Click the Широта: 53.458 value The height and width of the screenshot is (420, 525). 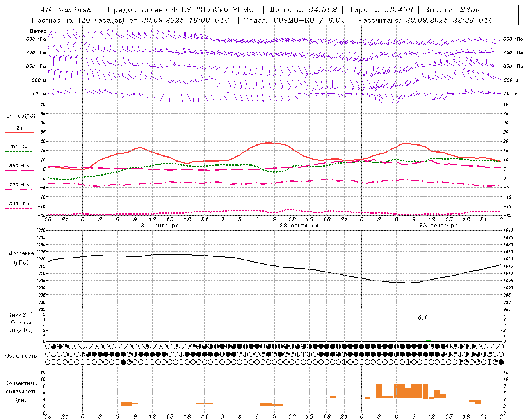tap(380, 10)
